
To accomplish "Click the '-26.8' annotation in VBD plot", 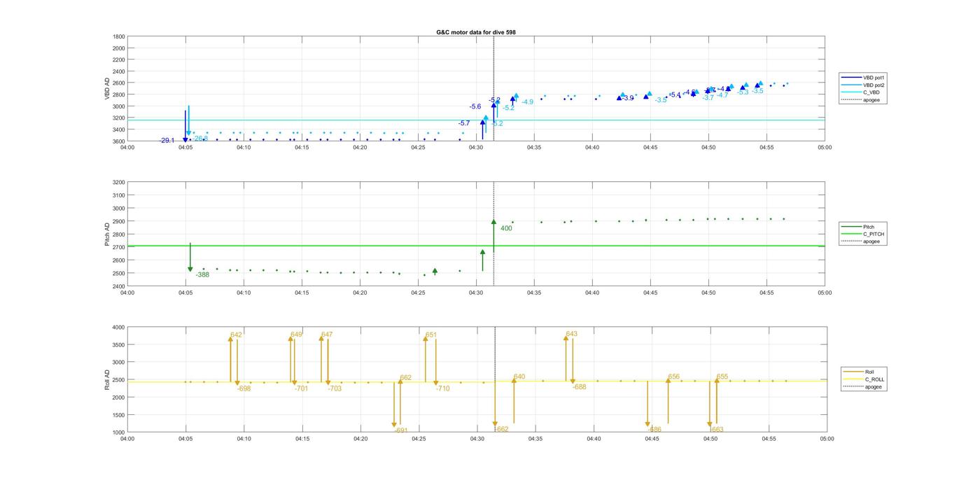I will pos(200,139).
